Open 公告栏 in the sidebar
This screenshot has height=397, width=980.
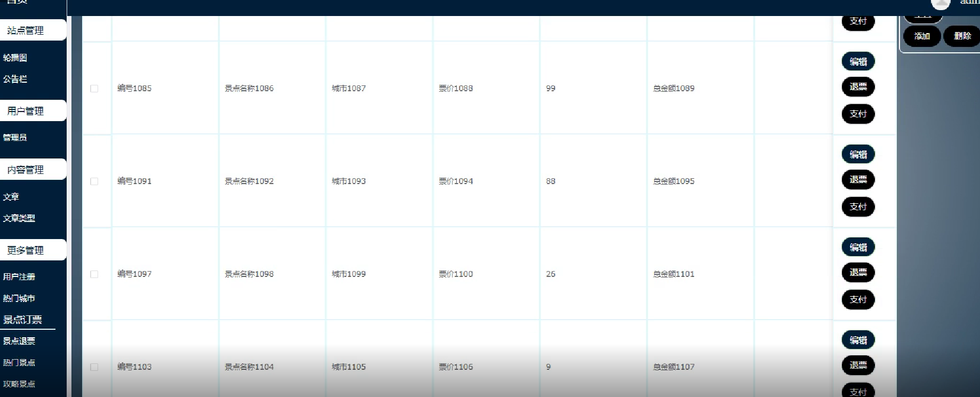click(15, 79)
